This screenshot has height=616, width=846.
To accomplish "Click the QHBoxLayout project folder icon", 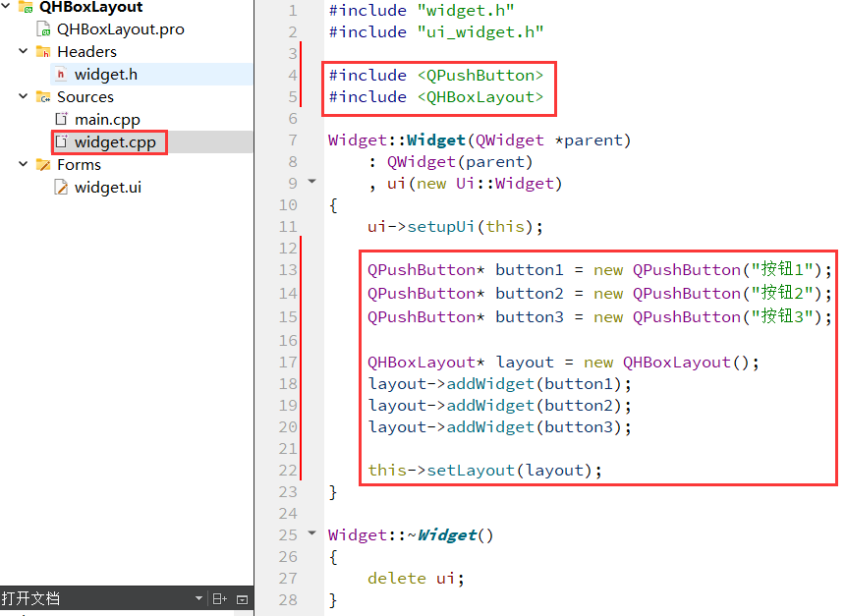I will (x=26, y=7).
